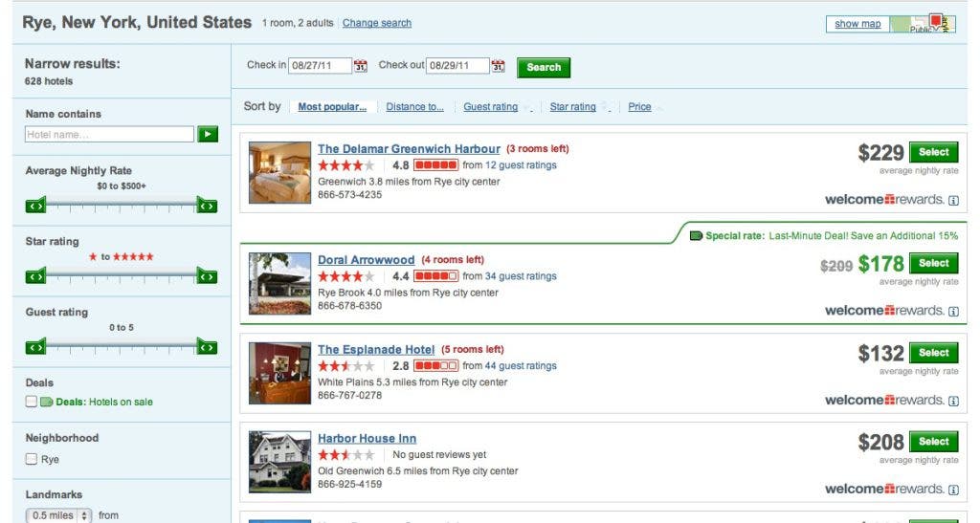Click '(3 rooms left)' notice
The height and width of the screenshot is (523, 980).
pos(538,148)
